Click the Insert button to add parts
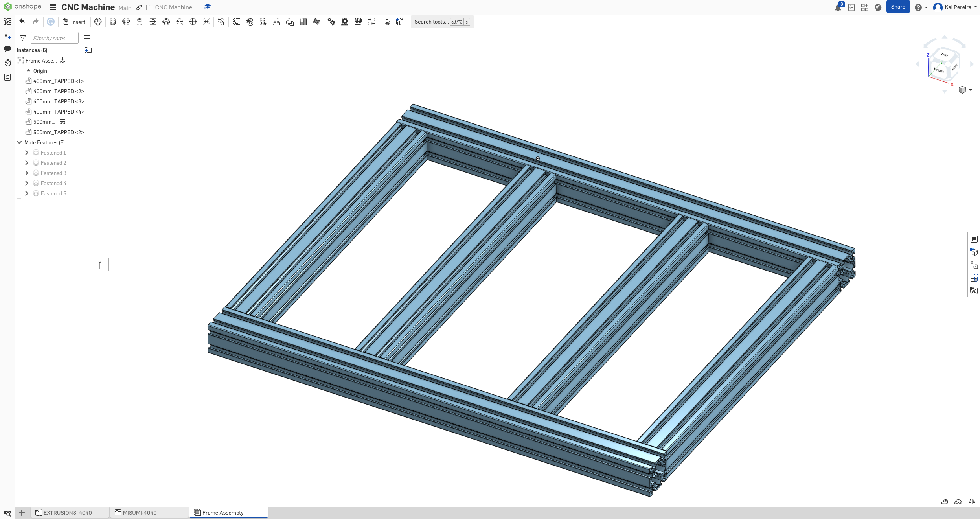Image resolution: width=980 pixels, height=519 pixels. coord(74,22)
